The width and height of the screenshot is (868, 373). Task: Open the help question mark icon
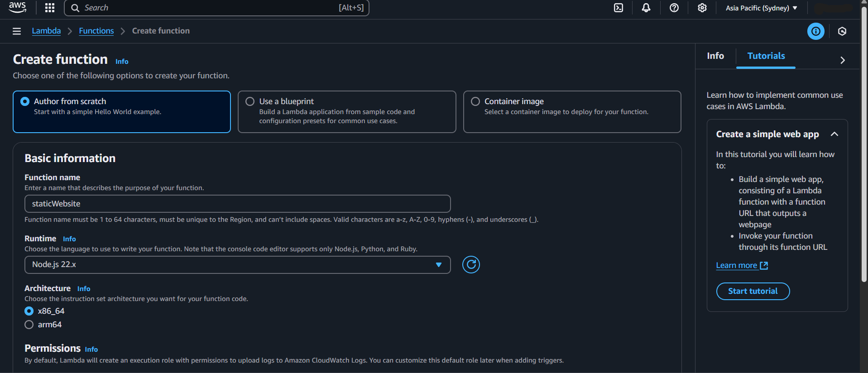pyautogui.click(x=674, y=8)
